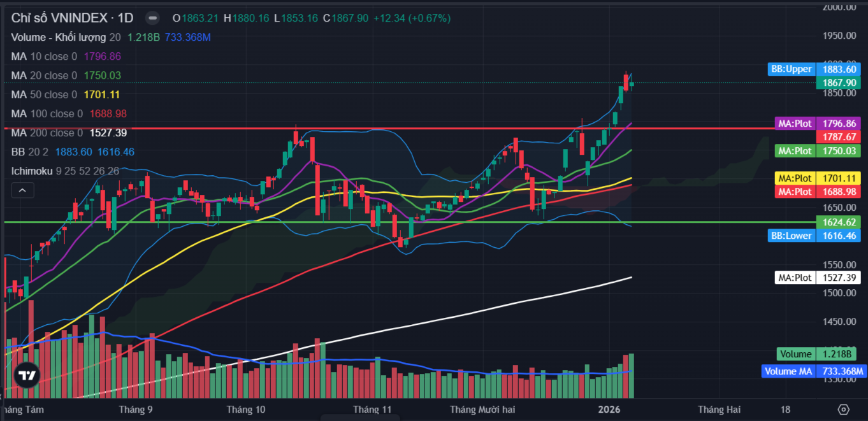Click the red 1787.67 price level label
868x421 pixels.
pos(838,137)
